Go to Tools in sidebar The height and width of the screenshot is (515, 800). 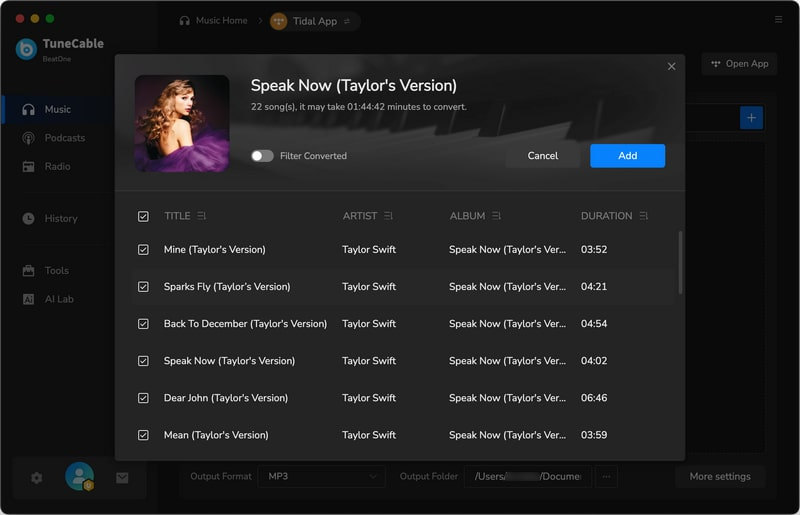57,271
